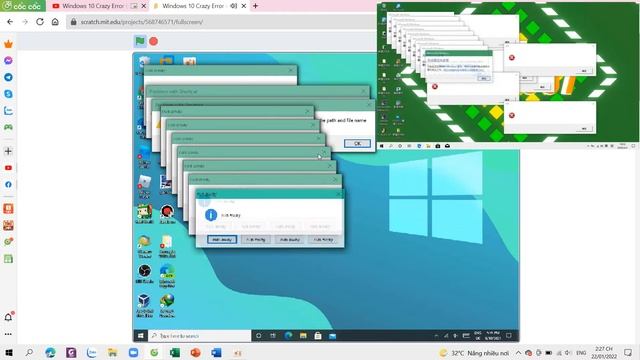Open the sidebar three-dots more menu
The height and width of the screenshot is (360, 640).
8,334
